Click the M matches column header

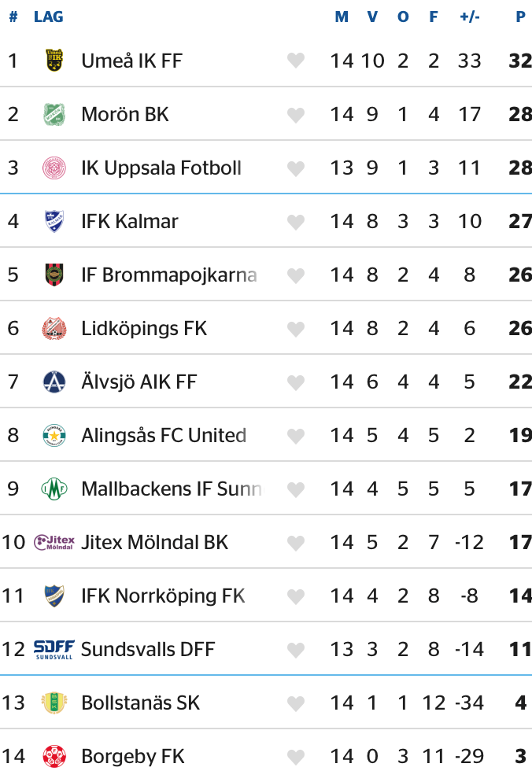pyautogui.click(x=342, y=17)
